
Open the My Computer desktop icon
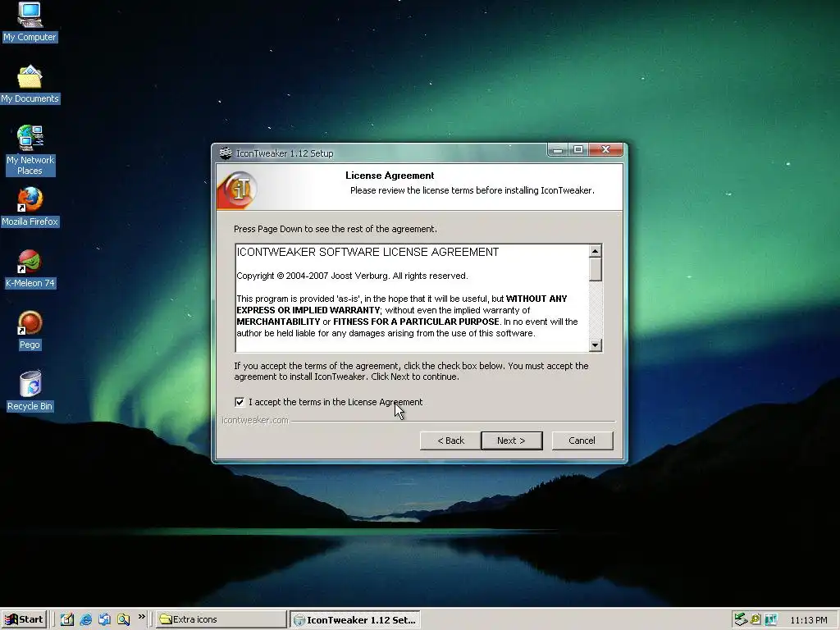coord(30,22)
